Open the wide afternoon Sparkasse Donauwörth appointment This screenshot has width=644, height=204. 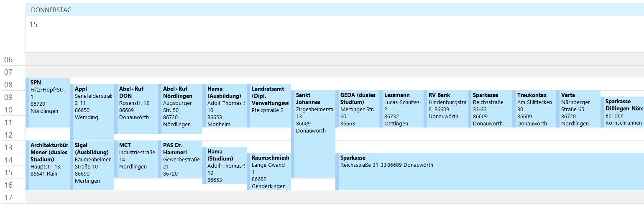[x=490, y=171]
